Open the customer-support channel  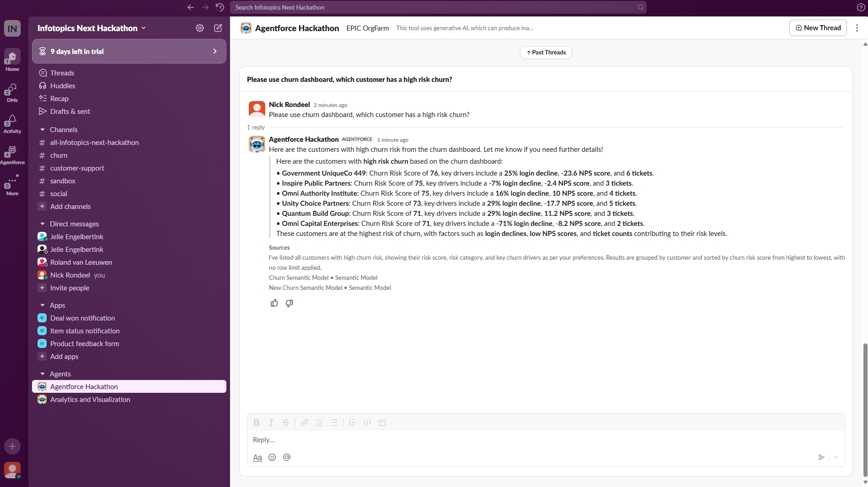(129, 168)
